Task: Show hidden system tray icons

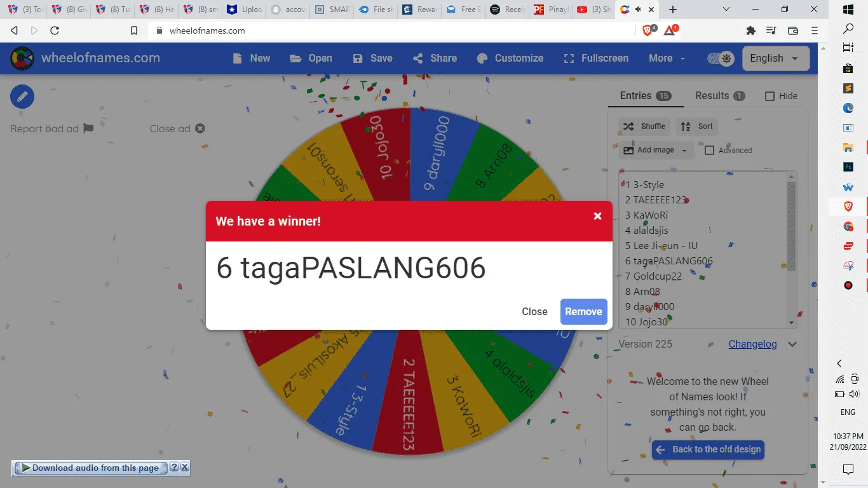Action: (x=839, y=363)
